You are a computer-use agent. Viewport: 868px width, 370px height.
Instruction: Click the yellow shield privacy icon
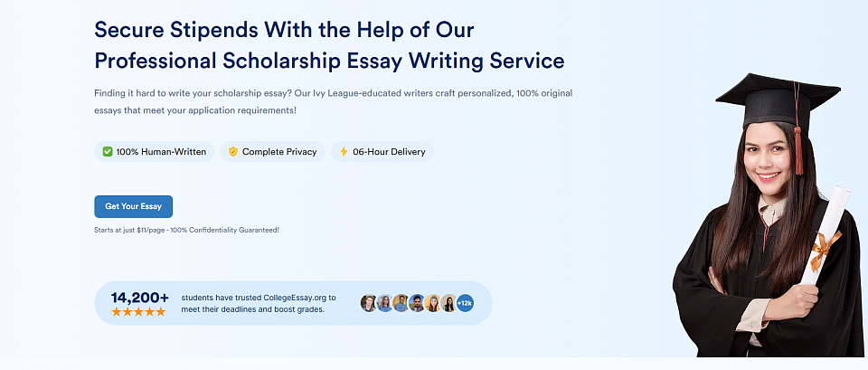click(x=233, y=152)
